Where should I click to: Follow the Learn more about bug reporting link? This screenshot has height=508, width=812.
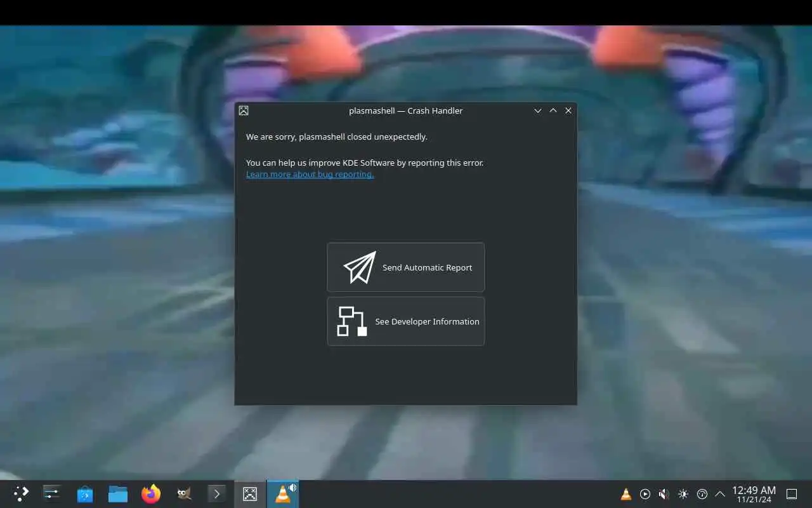(x=310, y=174)
